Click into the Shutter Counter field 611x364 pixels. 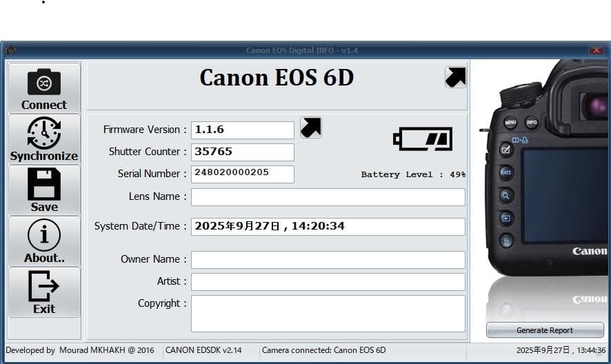pos(242,152)
